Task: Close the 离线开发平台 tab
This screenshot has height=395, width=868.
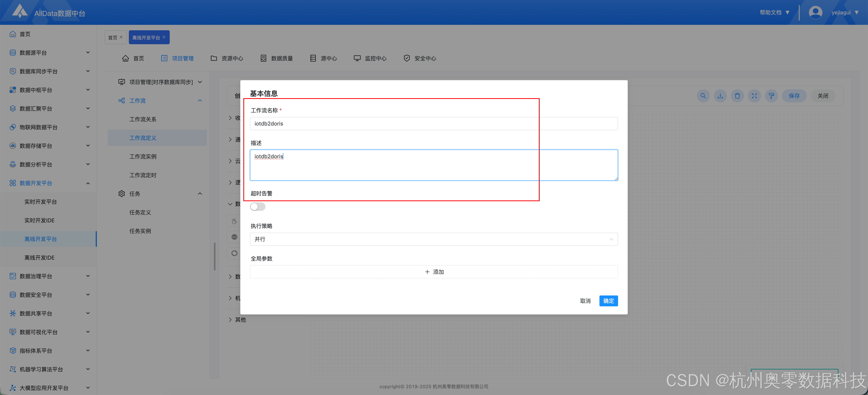Action: (164, 37)
